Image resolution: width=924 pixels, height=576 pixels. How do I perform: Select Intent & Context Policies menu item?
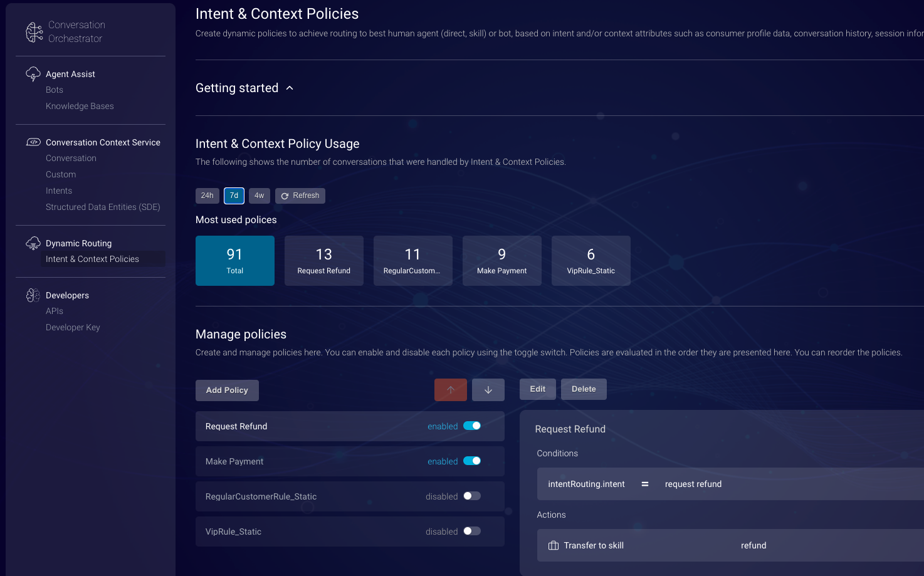tap(103, 259)
